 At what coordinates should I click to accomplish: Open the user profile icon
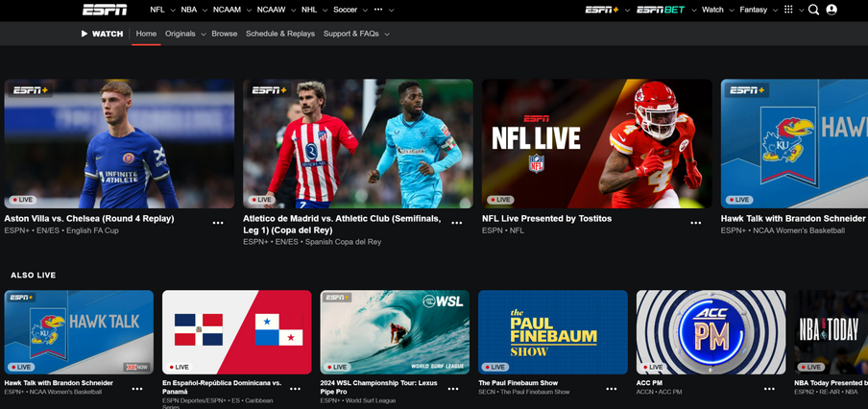pyautogui.click(x=831, y=10)
